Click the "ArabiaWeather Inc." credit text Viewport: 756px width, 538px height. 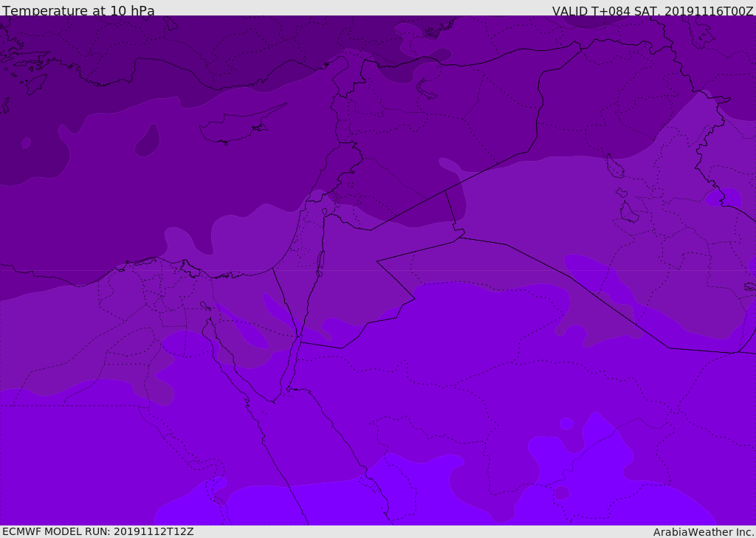(x=704, y=532)
